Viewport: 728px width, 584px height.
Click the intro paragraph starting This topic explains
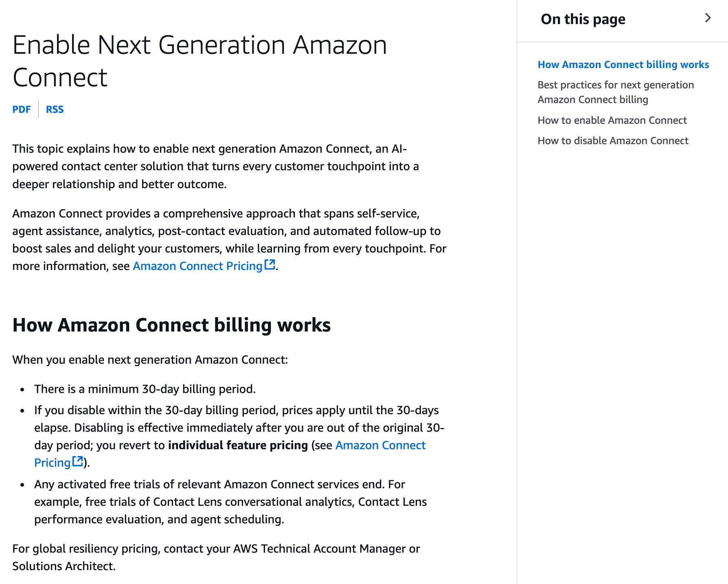[x=215, y=166]
